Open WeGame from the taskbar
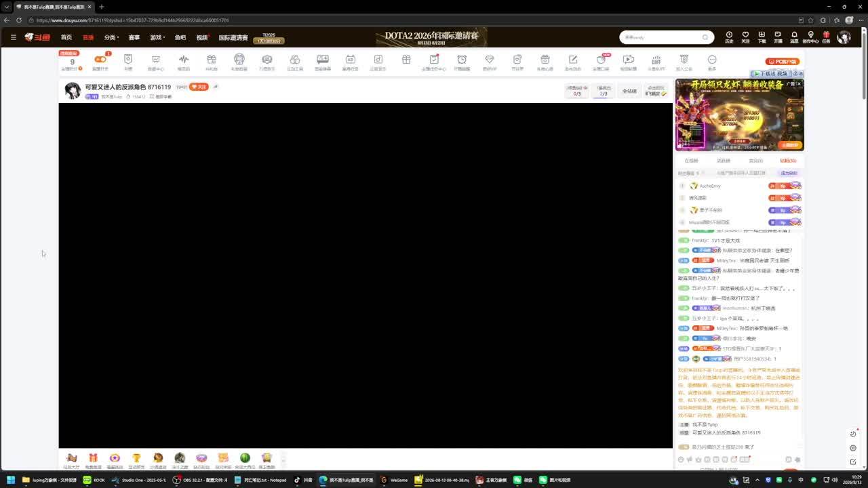The width and height of the screenshot is (868, 488). click(395, 480)
